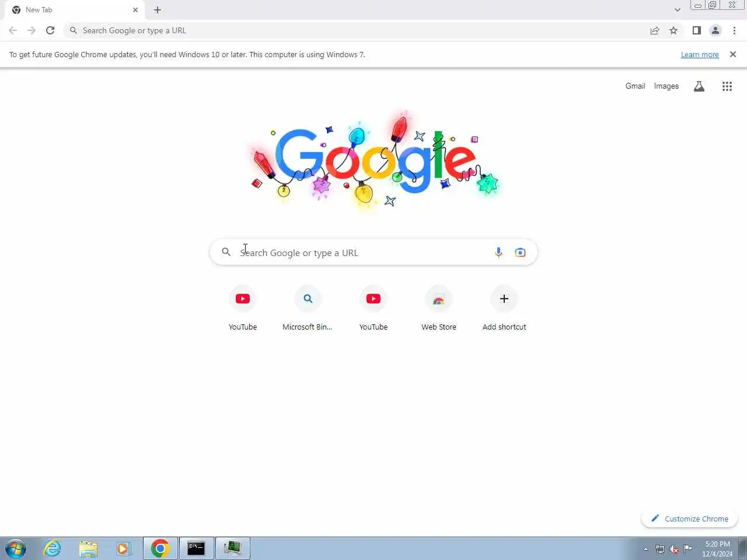Reload the current page
747x560 pixels.
coord(50,30)
